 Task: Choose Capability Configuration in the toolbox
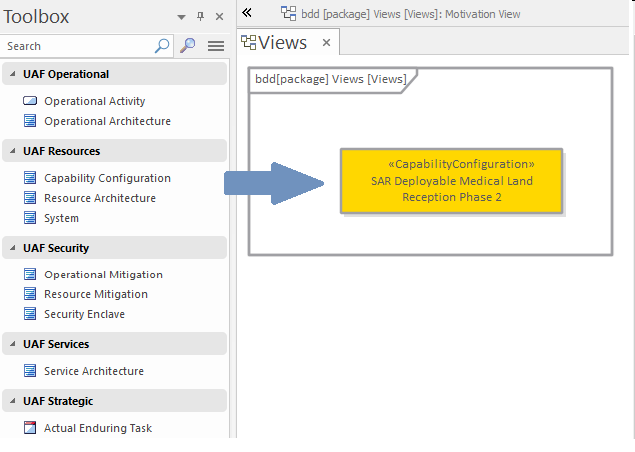(107, 178)
